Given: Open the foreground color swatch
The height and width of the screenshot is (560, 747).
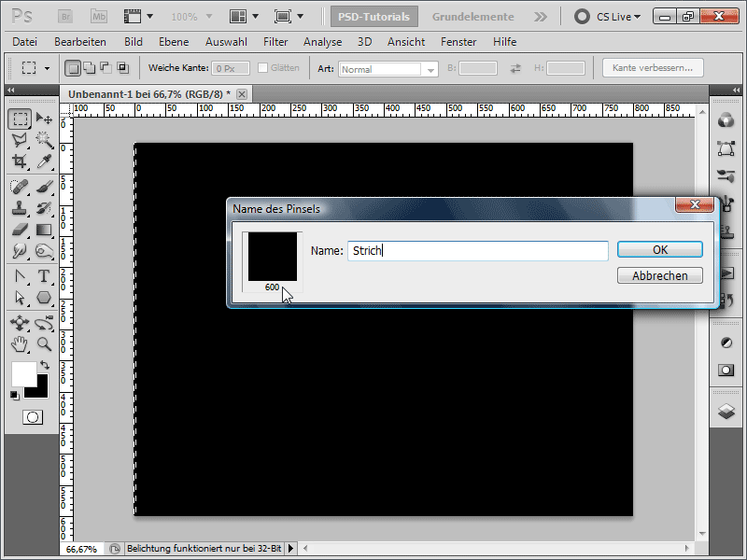Looking at the screenshot, I should pos(22,373).
